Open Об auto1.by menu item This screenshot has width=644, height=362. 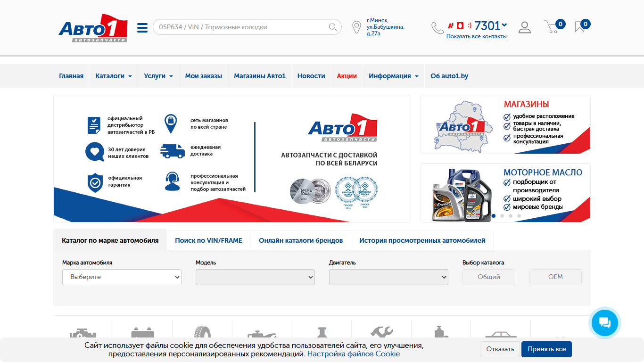pyautogui.click(x=449, y=76)
